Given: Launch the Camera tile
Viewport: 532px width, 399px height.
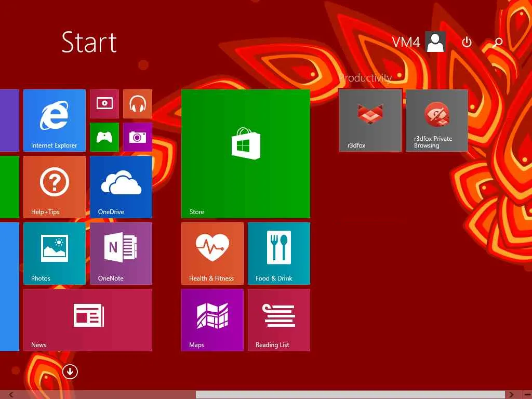Looking at the screenshot, I should (x=137, y=137).
